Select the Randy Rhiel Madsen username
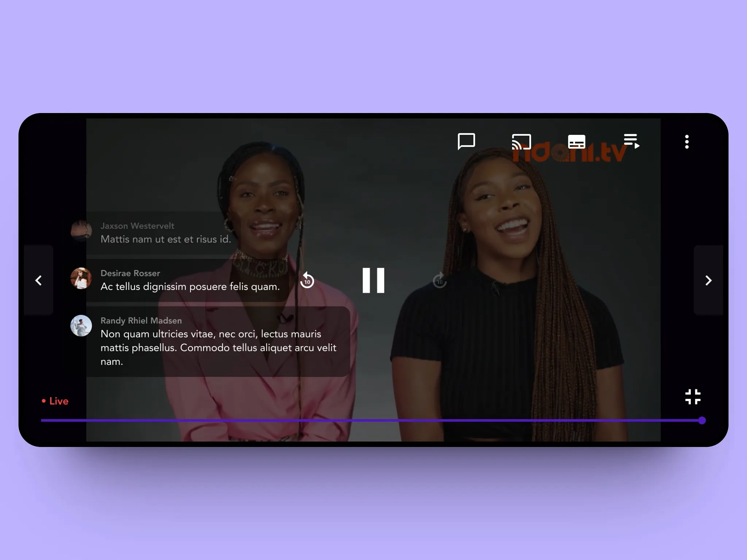 click(141, 320)
